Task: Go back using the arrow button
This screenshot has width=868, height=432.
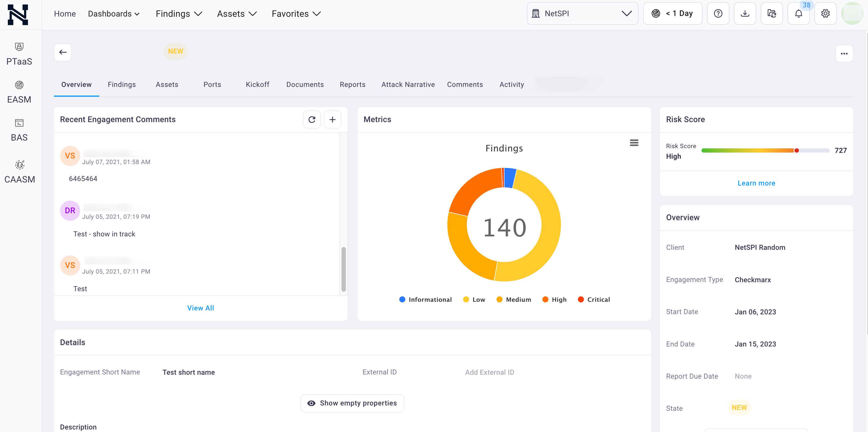Action: click(63, 52)
